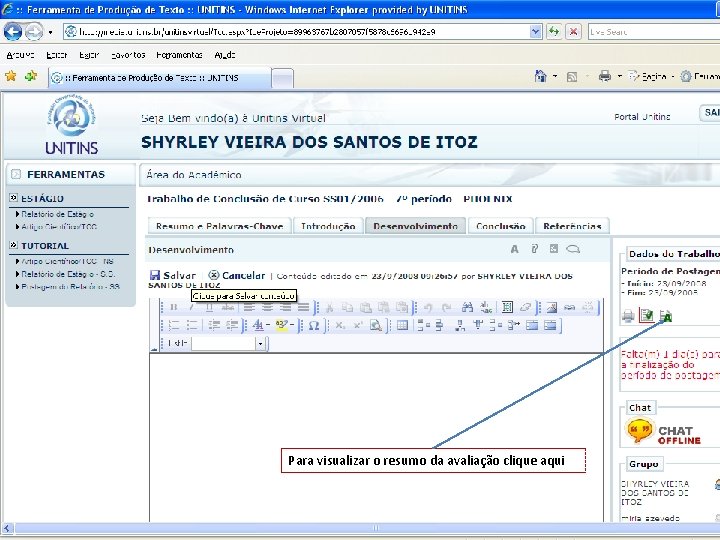
Task: Click the speech bubble icon in Desenvolvimento header
Action: 573,249
